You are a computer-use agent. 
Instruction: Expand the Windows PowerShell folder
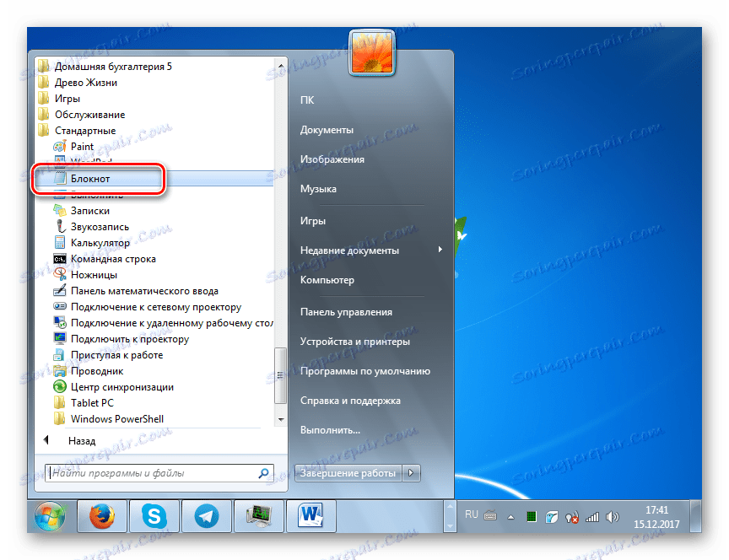[109, 419]
